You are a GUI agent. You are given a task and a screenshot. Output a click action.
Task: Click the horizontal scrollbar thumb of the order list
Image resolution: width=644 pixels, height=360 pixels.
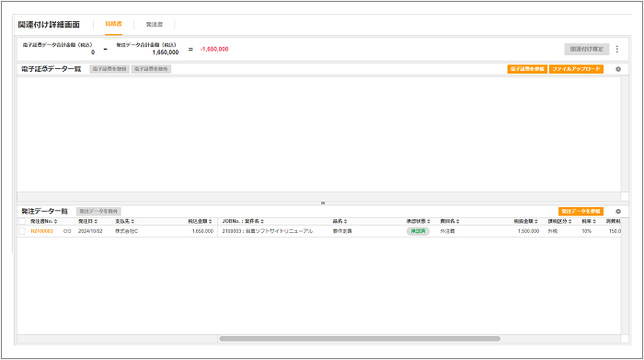click(360, 339)
